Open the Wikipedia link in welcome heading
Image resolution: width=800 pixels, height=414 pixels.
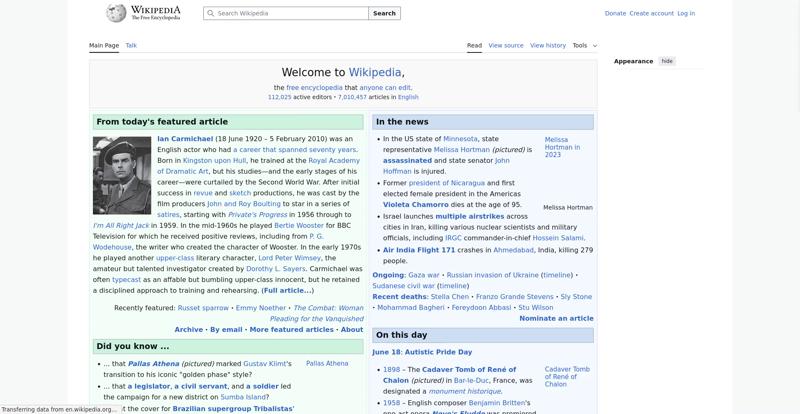pyautogui.click(x=374, y=72)
